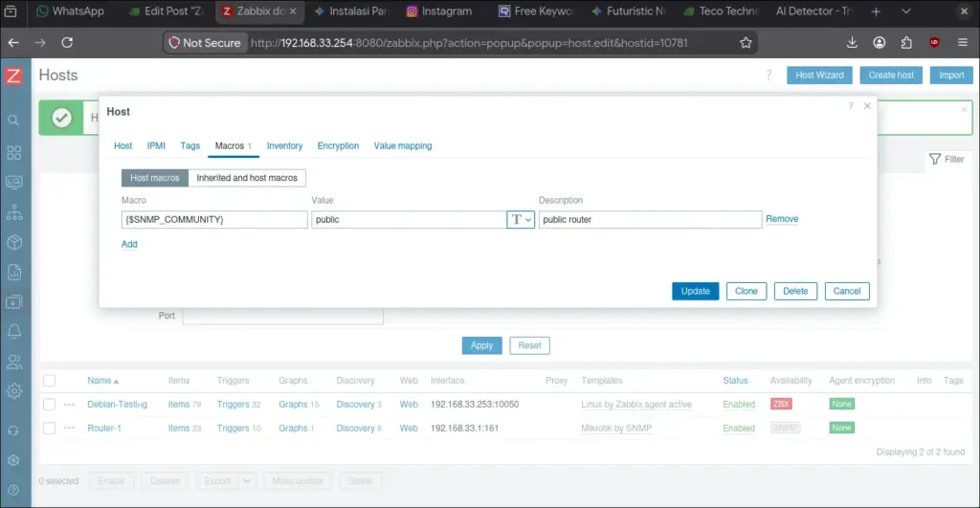
Task: Click browser back arrow
Action: [x=13, y=42]
